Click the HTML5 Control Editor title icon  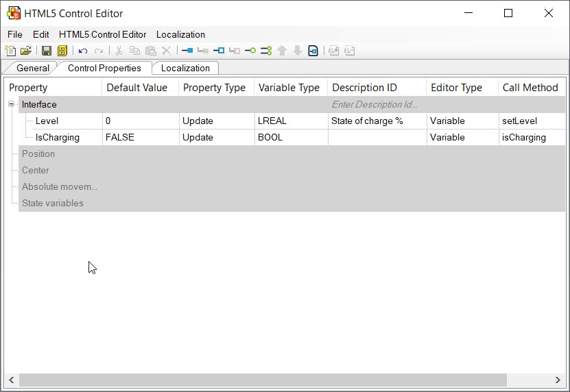tap(14, 13)
